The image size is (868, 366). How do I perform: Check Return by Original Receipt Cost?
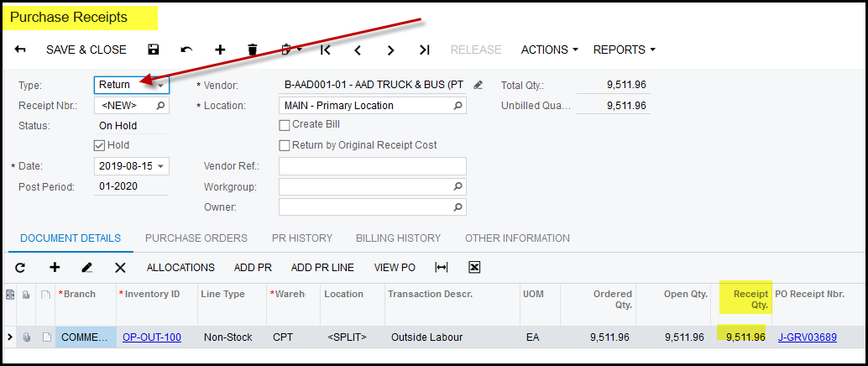pos(285,145)
